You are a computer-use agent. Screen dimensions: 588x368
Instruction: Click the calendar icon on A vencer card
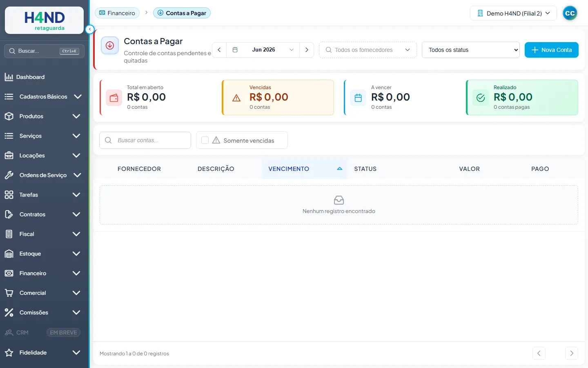coord(358,98)
